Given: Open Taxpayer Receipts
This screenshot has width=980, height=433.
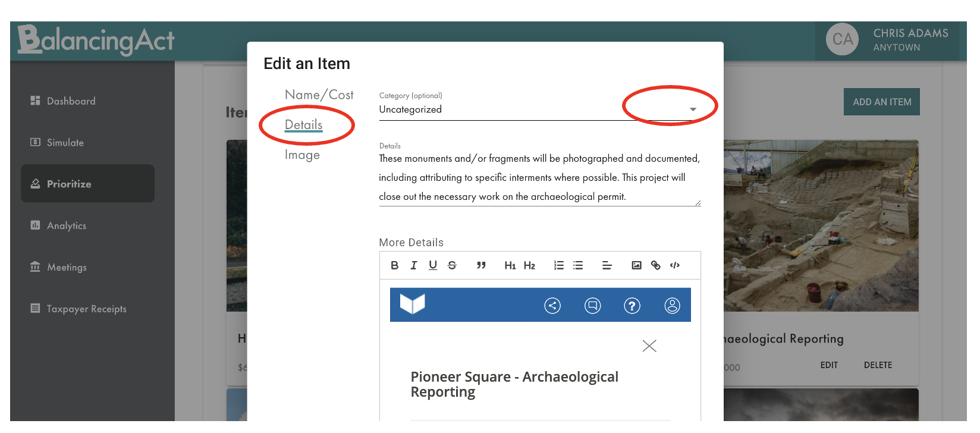Looking at the screenshot, I should tap(87, 309).
